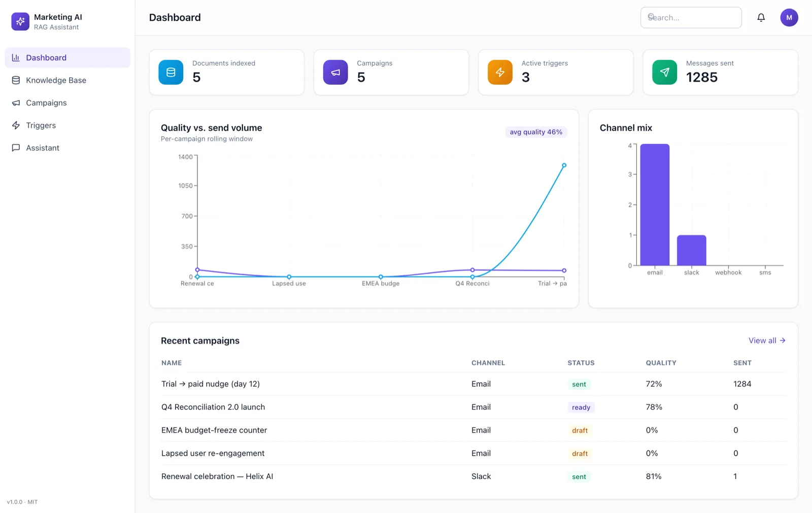812x513 pixels.
Task: Click the Campaigns megaphone sidebar icon
Action: pos(16,103)
